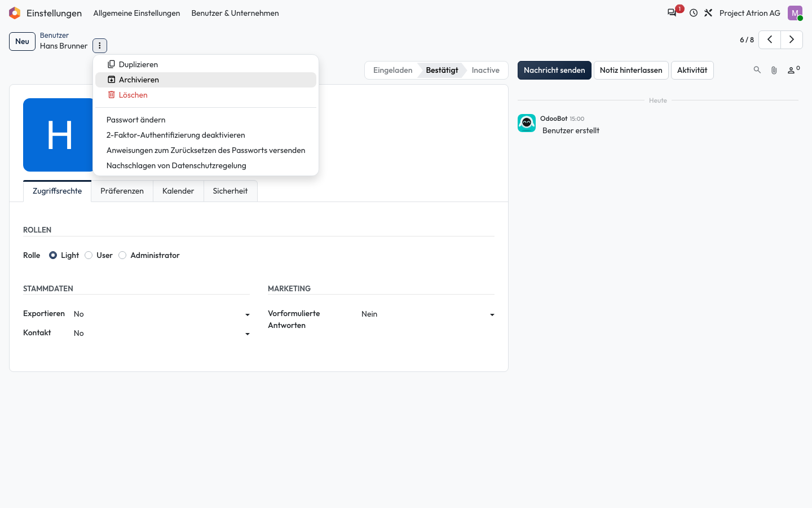Open the debug tools wrench icon
This screenshot has width=812, height=508.
(708, 13)
